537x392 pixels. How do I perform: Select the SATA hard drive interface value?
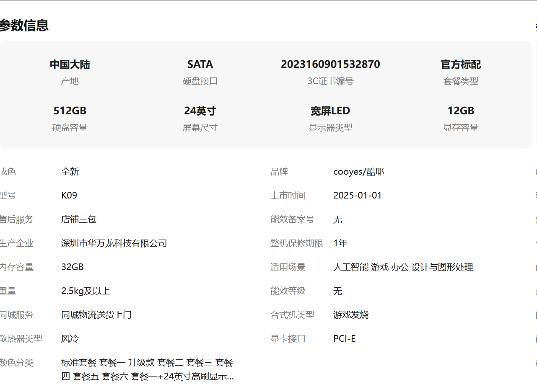[x=200, y=64]
